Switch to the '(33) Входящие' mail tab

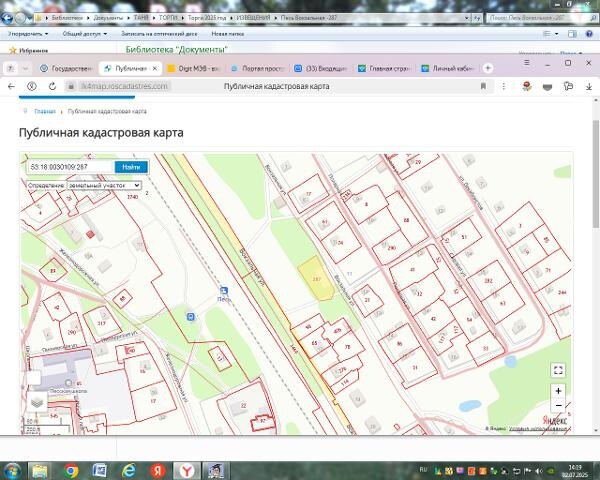321,69
